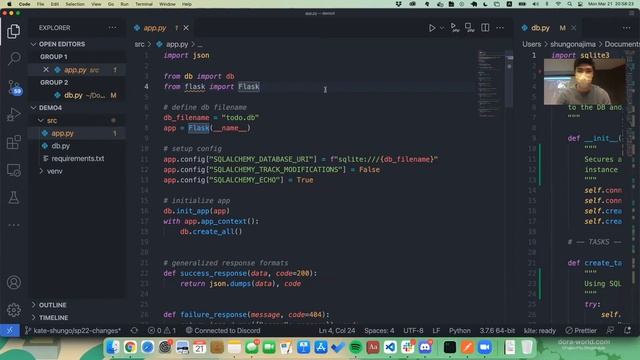The height and width of the screenshot is (360, 640).
Task: Click the Prettier status item
Action: (x=581, y=330)
